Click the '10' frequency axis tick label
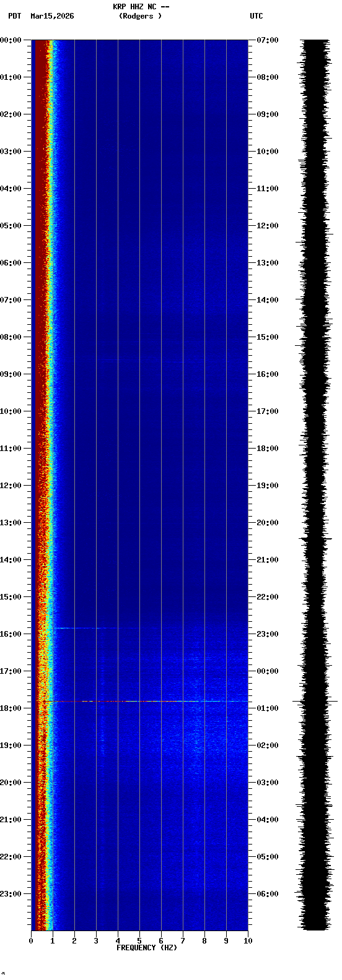This screenshot has height=980, width=342. [x=248, y=941]
